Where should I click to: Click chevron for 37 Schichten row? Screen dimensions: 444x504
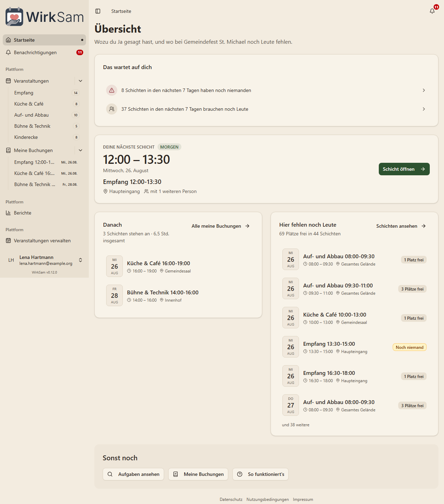pyautogui.click(x=424, y=109)
